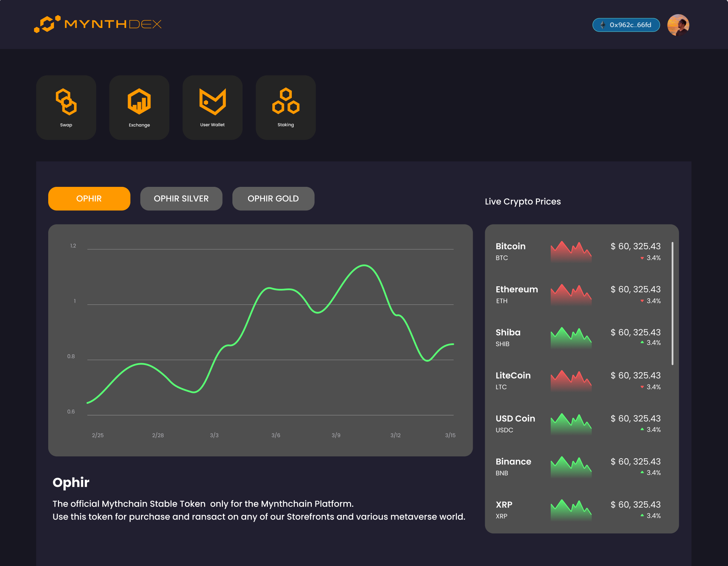Select the OPHIR tab
This screenshot has height=566, width=728.
point(89,198)
